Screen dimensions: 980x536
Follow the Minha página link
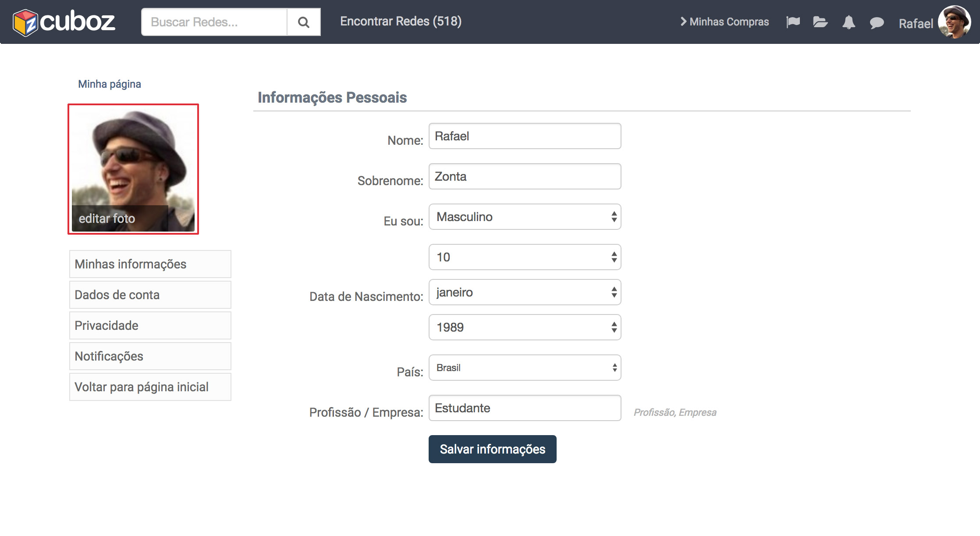[x=110, y=84]
